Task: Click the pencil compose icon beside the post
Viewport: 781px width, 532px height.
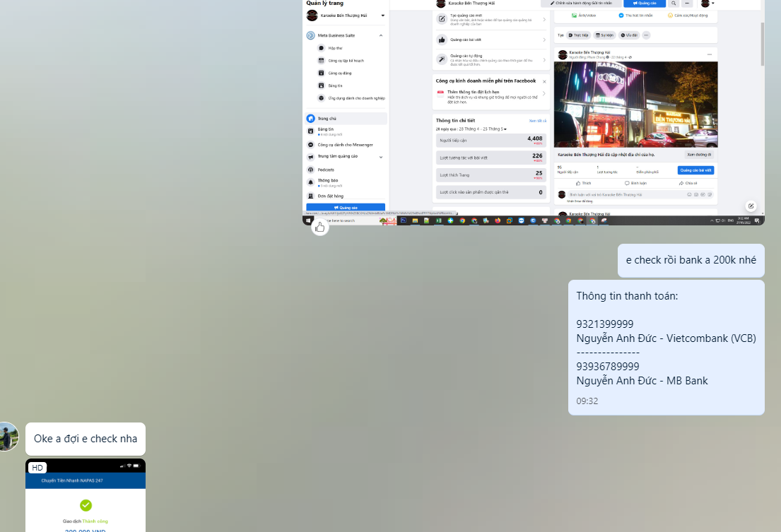Action: (751, 206)
